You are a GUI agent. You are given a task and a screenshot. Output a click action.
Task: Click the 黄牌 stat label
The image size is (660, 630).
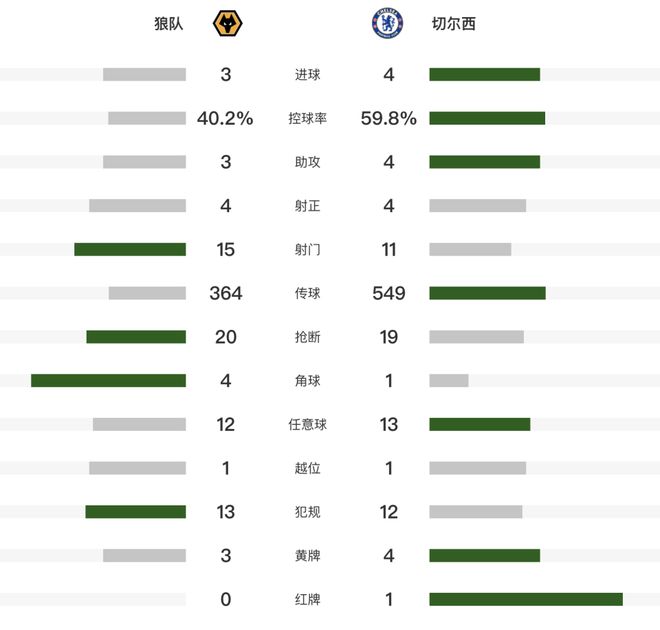coord(308,555)
